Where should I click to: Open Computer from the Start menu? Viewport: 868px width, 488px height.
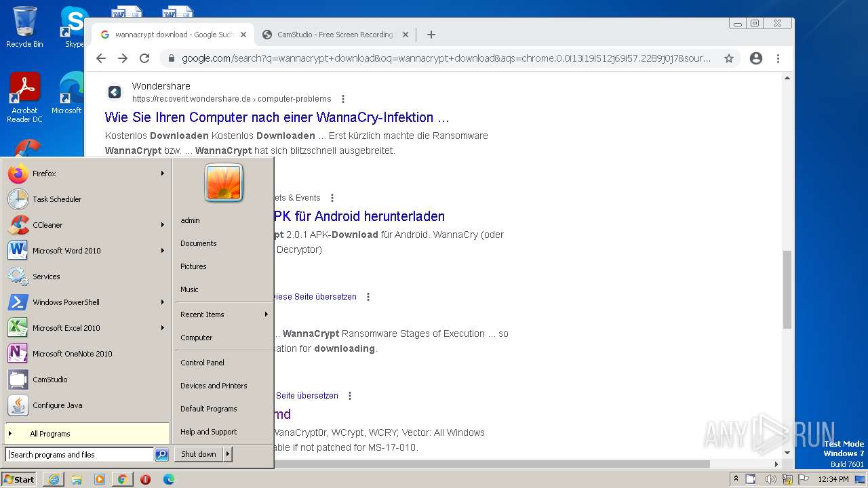click(x=223, y=338)
